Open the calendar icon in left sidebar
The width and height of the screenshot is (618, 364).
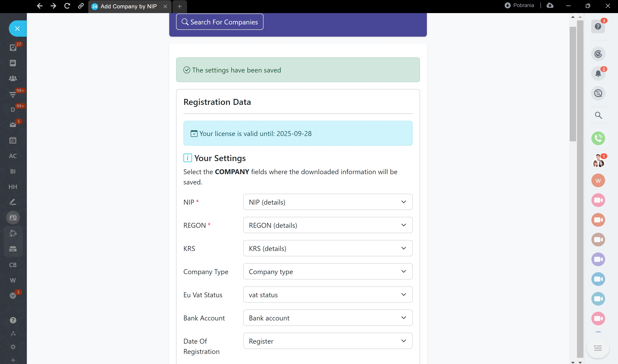(13, 140)
